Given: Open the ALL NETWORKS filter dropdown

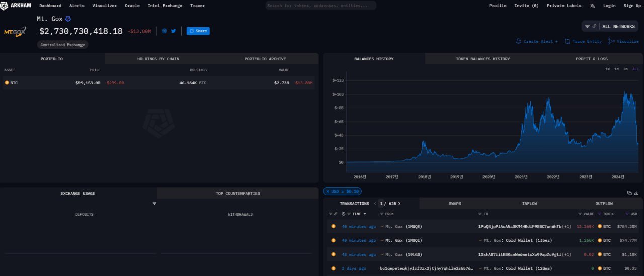Looking at the screenshot, I should (x=610, y=26).
